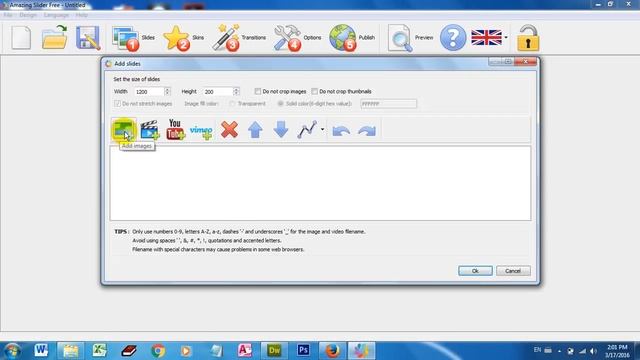Go to step 2 Skins
The image size is (640, 360).
(x=184, y=38)
